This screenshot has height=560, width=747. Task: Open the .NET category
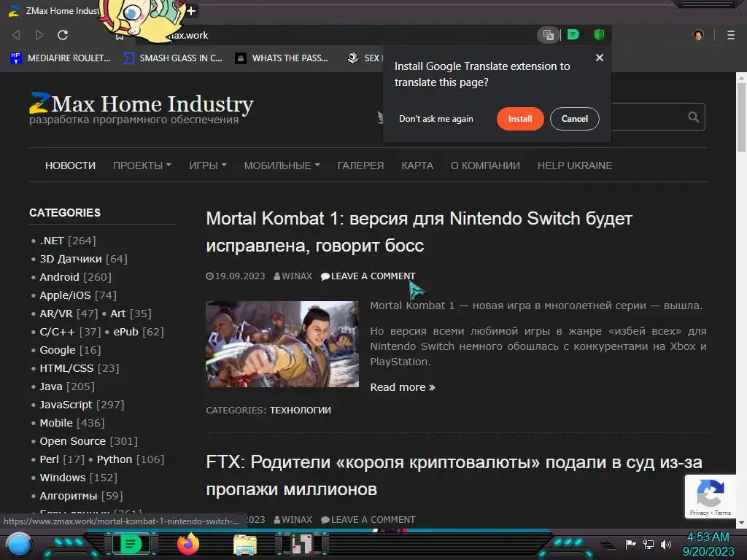point(52,241)
